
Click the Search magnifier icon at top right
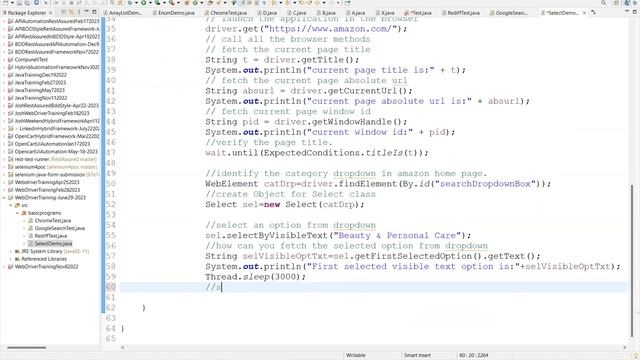604,3
